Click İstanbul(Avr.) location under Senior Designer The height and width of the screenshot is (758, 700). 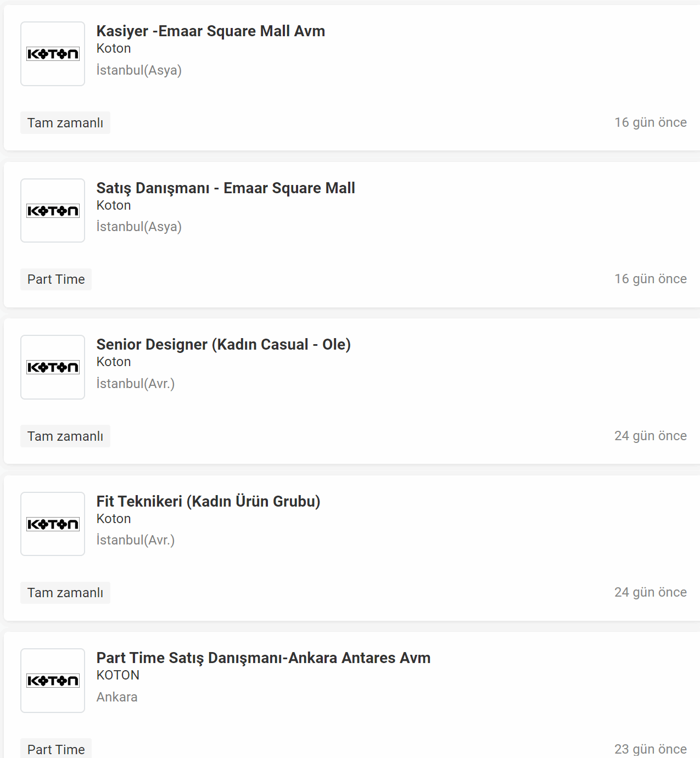point(136,384)
